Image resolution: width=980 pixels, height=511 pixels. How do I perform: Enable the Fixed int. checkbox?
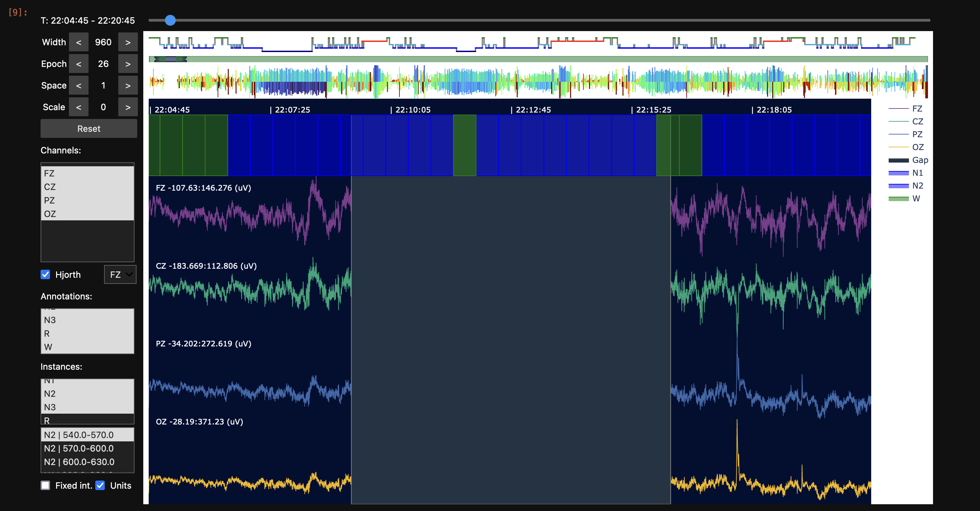pyautogui.click(x=45, y=485)
